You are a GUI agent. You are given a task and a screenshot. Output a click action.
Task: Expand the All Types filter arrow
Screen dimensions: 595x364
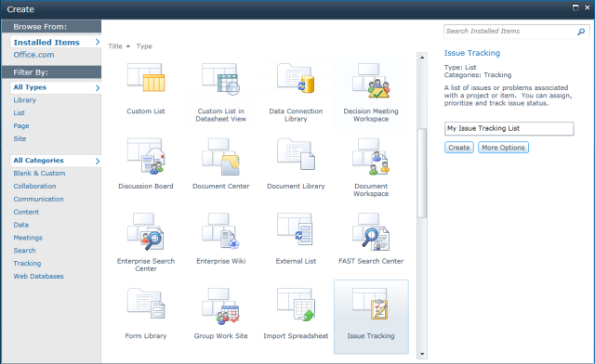(x=98, y=88)
